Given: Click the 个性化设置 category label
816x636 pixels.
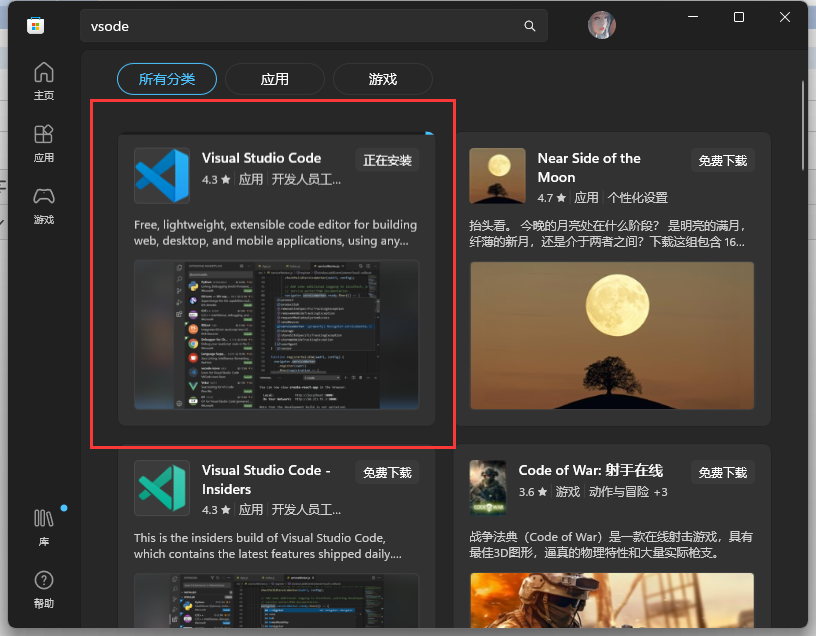Looking at the screenshot, I should (638, 198).
